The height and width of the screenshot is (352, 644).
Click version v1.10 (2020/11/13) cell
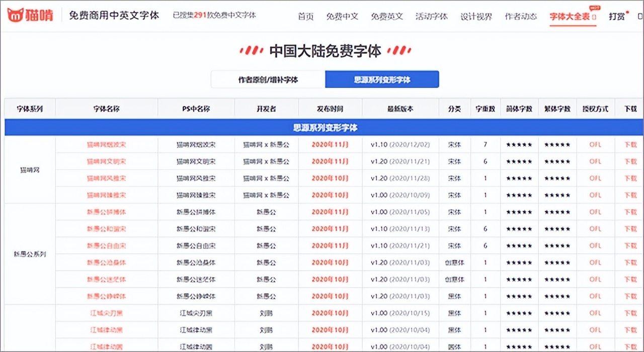tap(400, 229)
